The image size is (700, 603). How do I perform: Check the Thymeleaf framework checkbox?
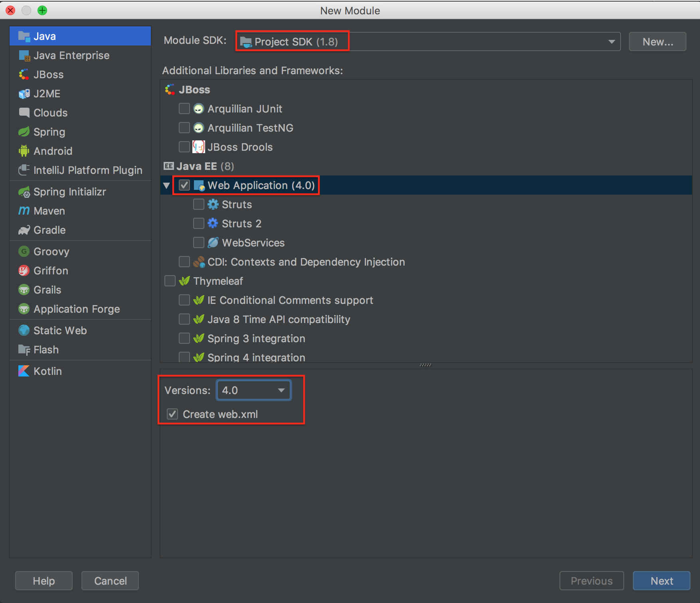[170, 281]
